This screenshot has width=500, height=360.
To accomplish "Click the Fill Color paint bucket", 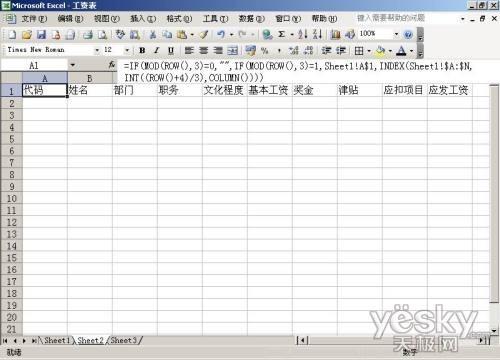I will click(x=380, y=51).
